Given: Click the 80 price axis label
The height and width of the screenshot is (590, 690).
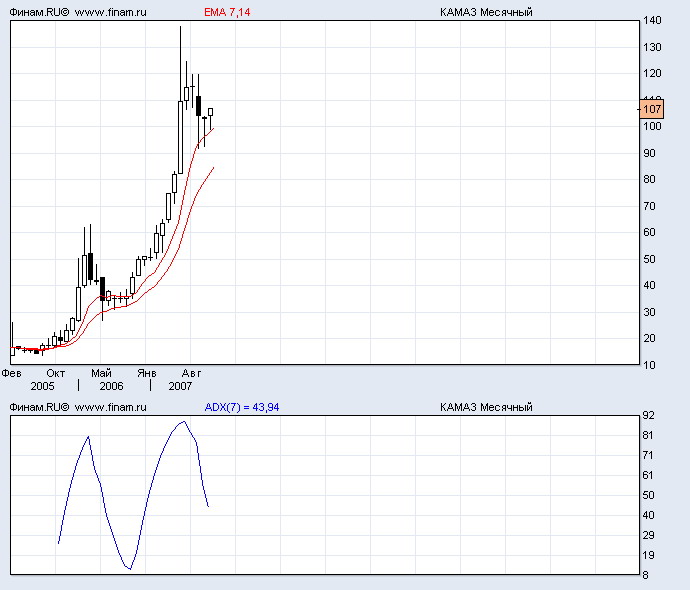Looking at the screenshot, I should tap(650, 180).
